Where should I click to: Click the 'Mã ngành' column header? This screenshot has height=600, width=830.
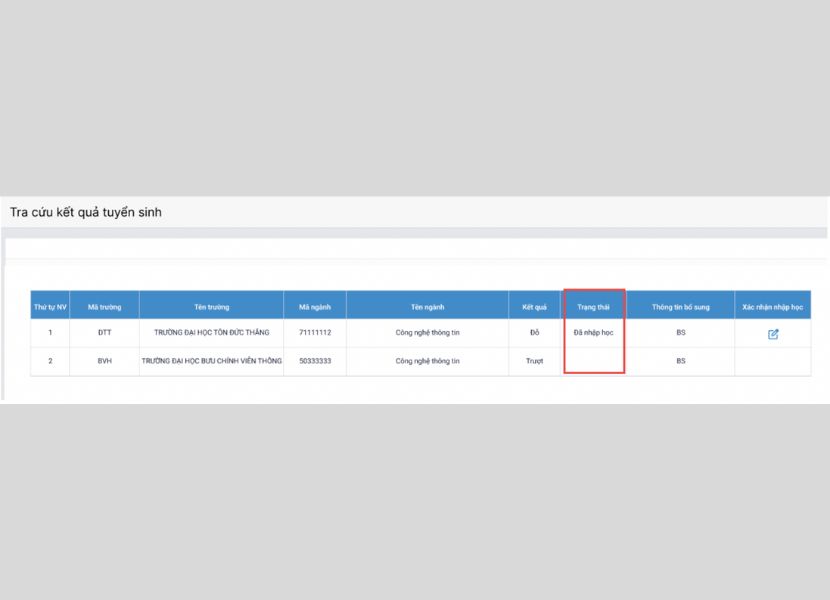315,307
